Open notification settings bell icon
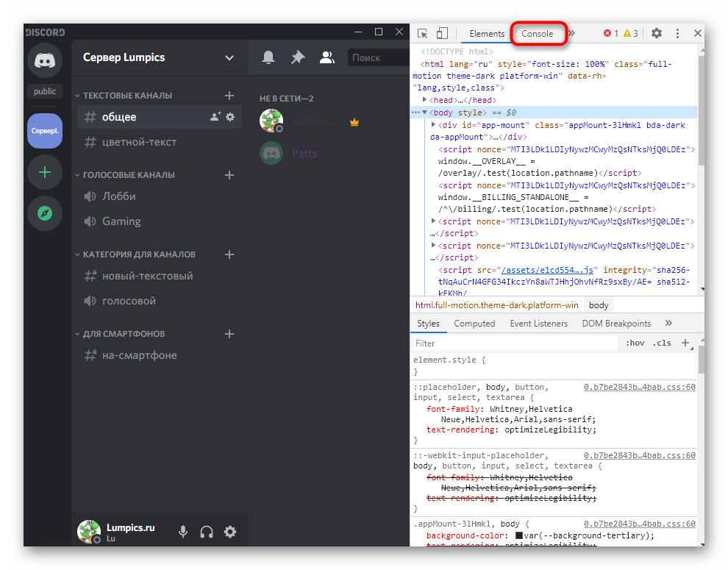The width and height of the screenshot is (728, 570). coord(268,57)
